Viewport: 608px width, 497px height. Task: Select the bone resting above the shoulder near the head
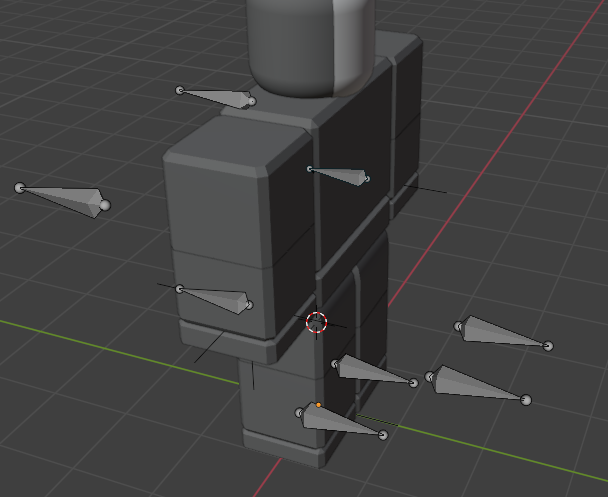tap(216, 97)
